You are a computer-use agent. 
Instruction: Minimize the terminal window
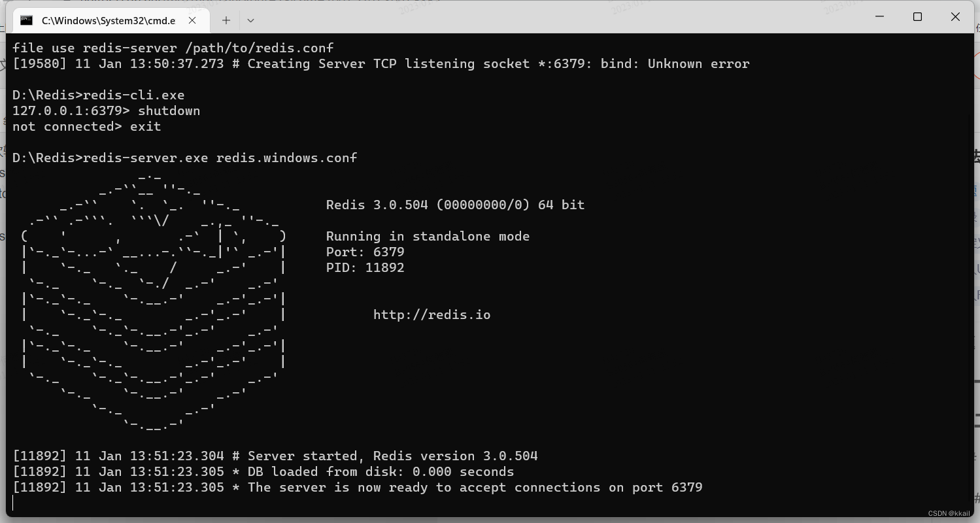[x=878, y=17]
